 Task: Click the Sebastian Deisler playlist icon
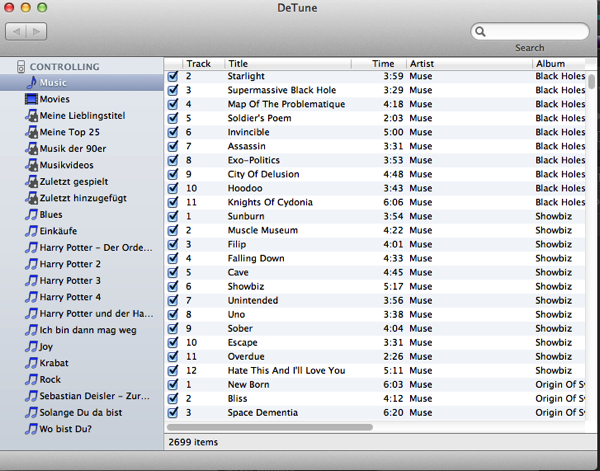(x=31, y=396)
